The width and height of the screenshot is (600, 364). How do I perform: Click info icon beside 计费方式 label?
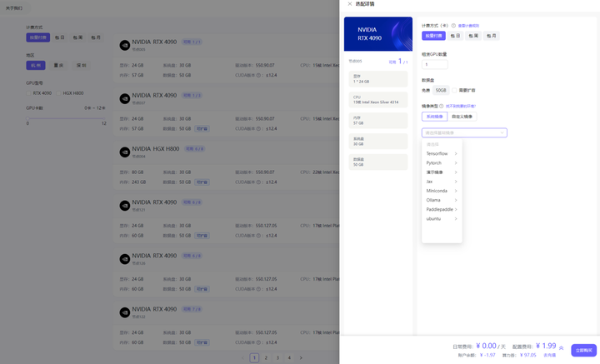pos(453,26)
